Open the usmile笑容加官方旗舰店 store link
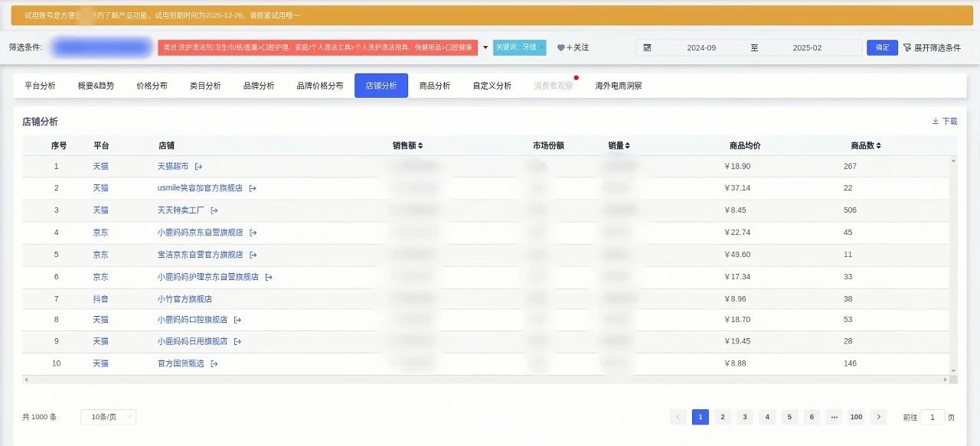 (x=200, y=188)
